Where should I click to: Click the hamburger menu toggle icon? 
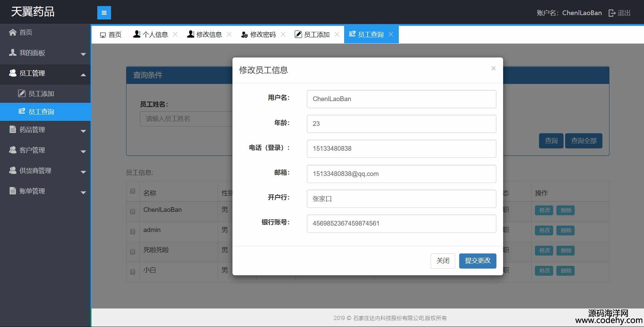click(104, 13)
